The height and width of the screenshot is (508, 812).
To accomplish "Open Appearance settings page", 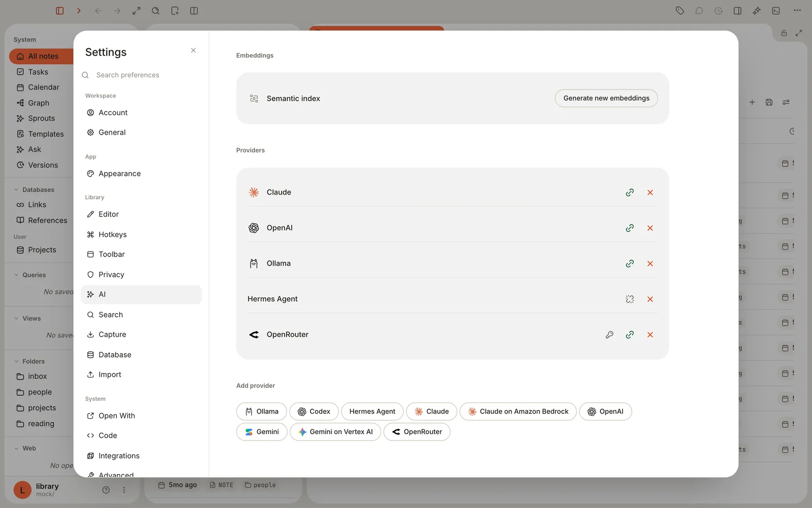I will (141, 174).
